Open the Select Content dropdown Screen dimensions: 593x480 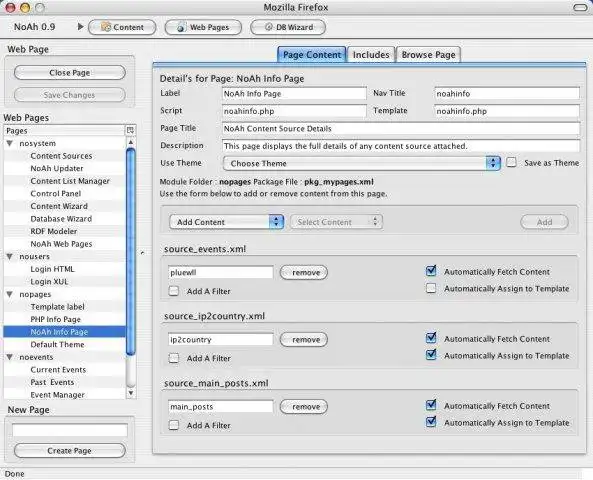tap(336, 222)
